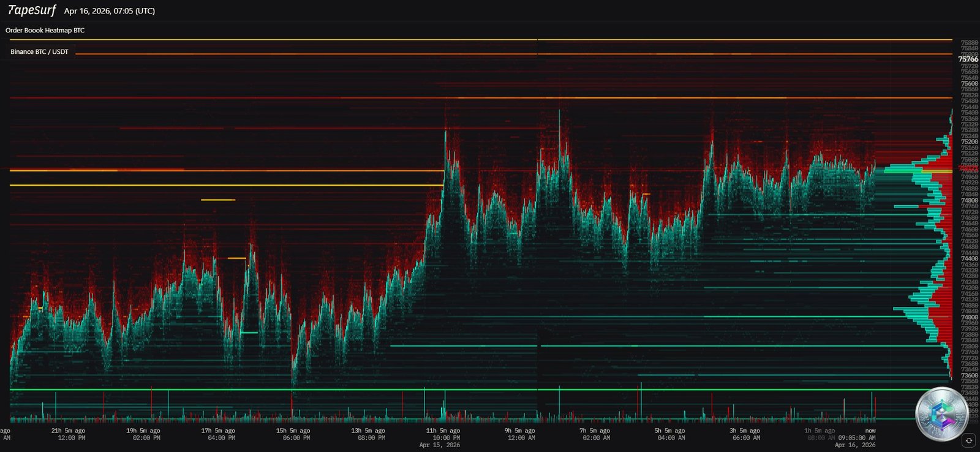Viewport: 980px width, 452px height.
Task: Click the 75600 price axis label
Action: click(970, 83)
